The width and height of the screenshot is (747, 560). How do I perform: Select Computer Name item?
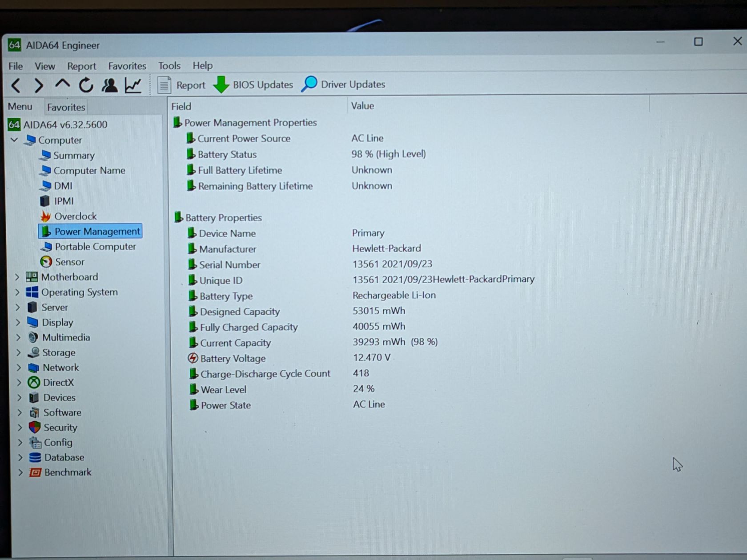tap(82, 171)
